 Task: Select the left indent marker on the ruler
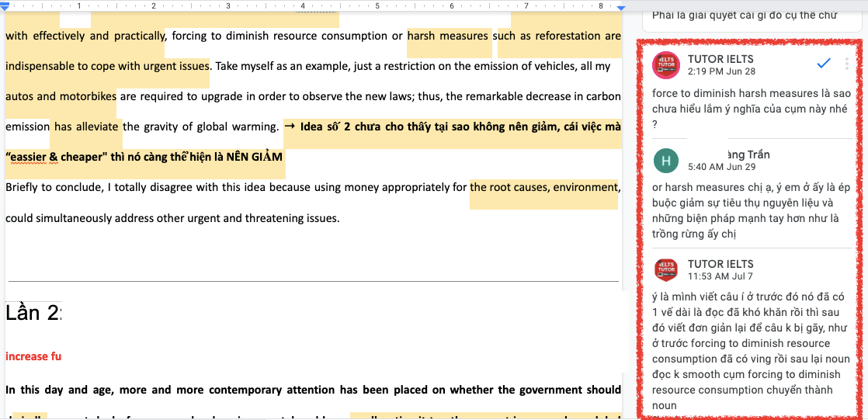click(5, 7)
